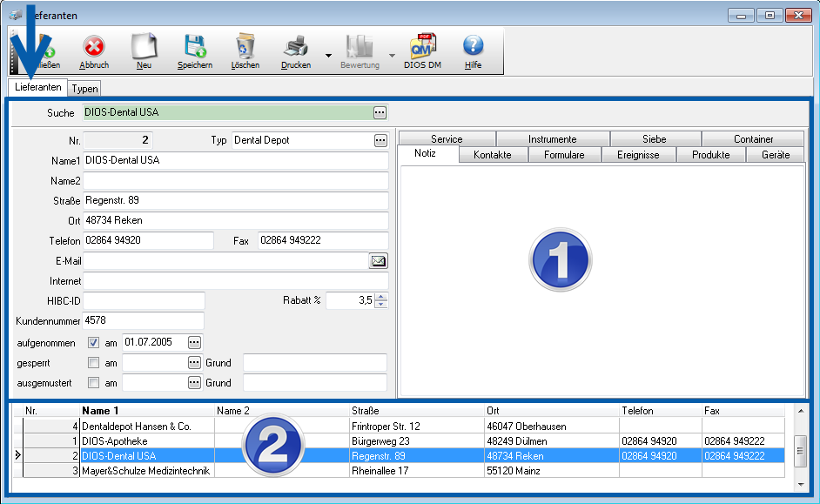
Task: Click the gesperrt Grund field
Action: (315, 363)
